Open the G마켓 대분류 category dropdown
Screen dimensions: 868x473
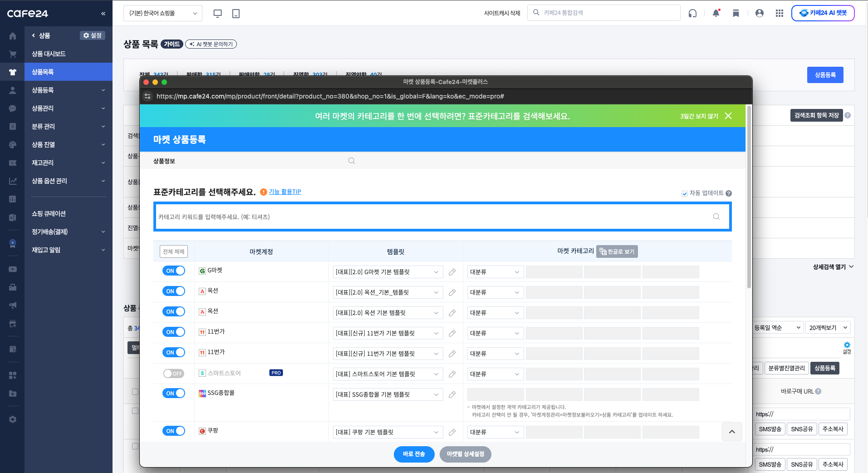coord(495,272)
